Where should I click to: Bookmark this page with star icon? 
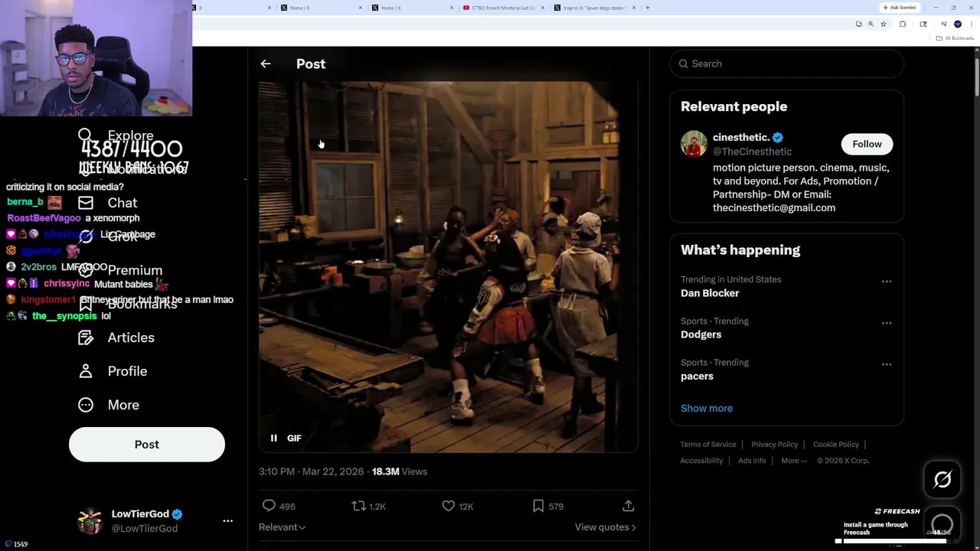click(x=883, y=24)
